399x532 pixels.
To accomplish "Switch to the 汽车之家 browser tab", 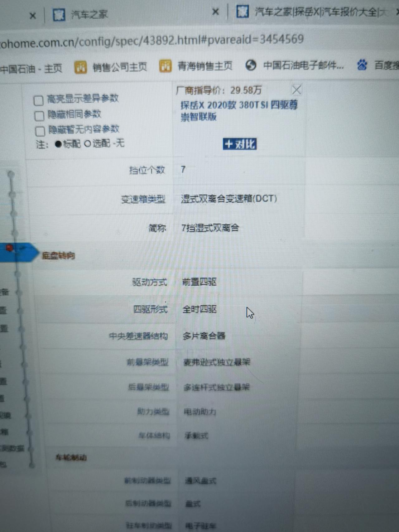I will click(89, 14).
